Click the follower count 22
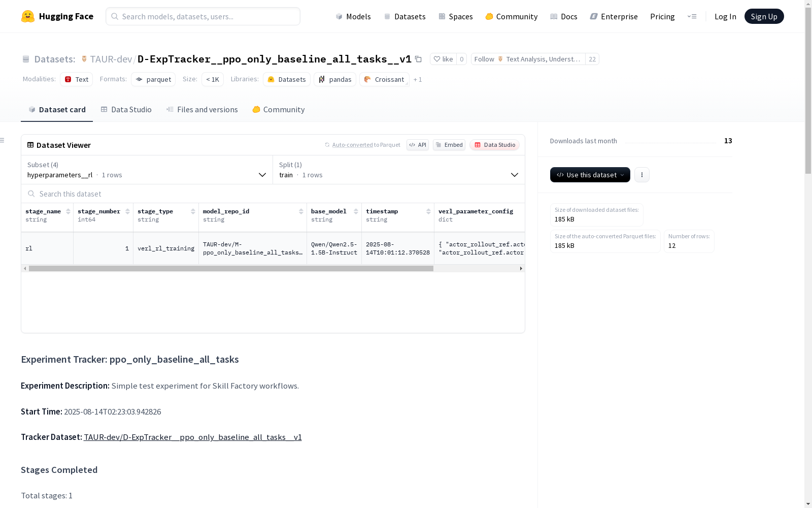The width and height of the screenshot is (812, 508). (x=592, y=59)
